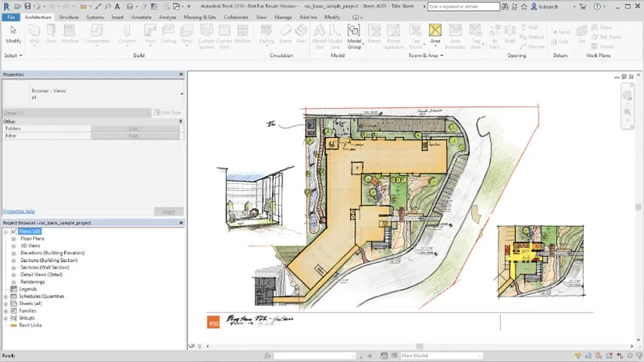Close the Project Browser panel

tap(181, 222)
